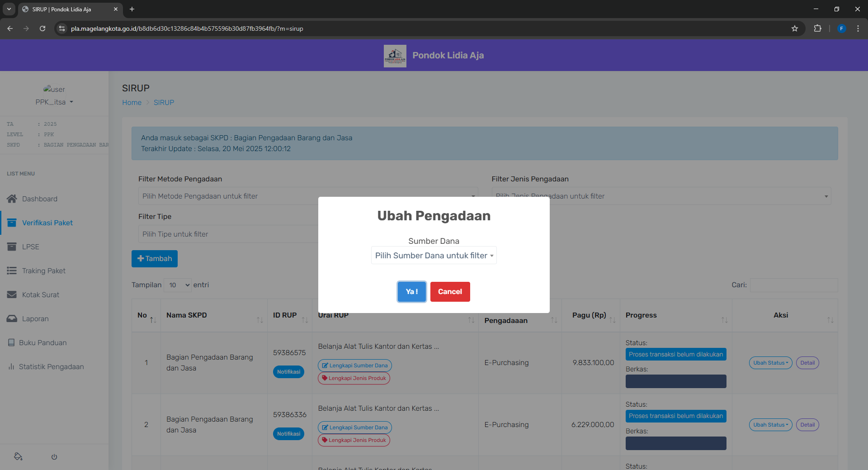Image resolution: width=868 pixels, height=470 pixels.
Task: Click the power logout icon in sidebar
Action: 54,457
